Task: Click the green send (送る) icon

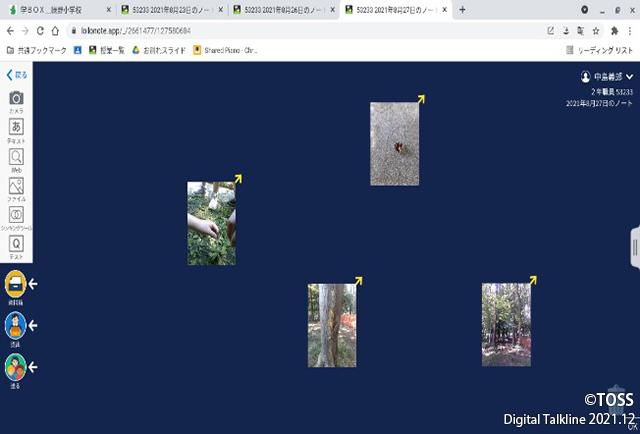Action: point(15,367)
